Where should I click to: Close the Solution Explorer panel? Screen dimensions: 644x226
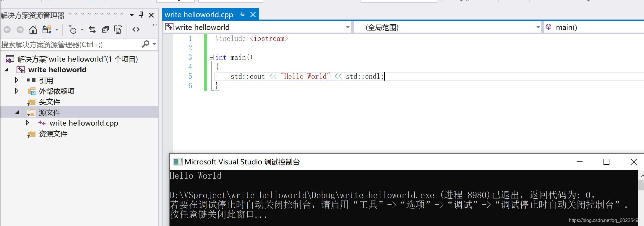(x=151, y=15)
